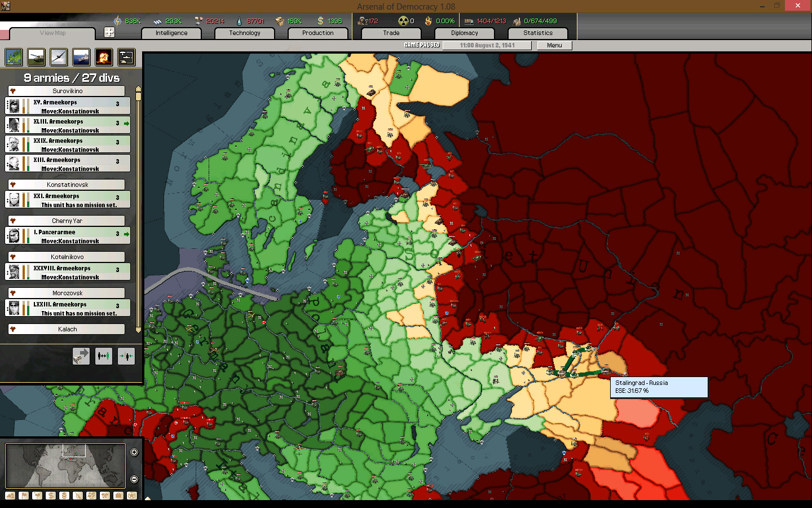Click scroll-down arrow of army list scrollbar
The height and width of the screenshot is (508, 812).
click(x=138, y=330)
